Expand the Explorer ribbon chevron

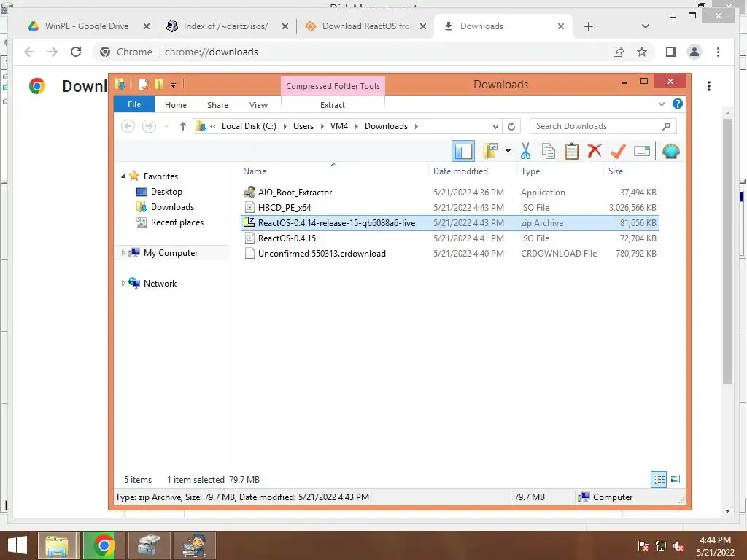661,104
